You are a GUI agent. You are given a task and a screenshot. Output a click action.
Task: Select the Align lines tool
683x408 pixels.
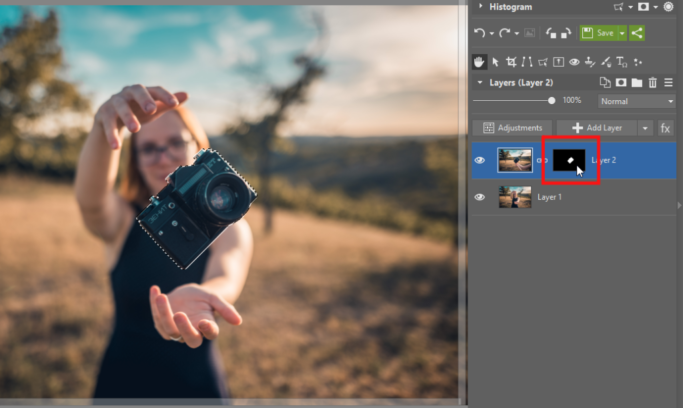coord(527,62)
